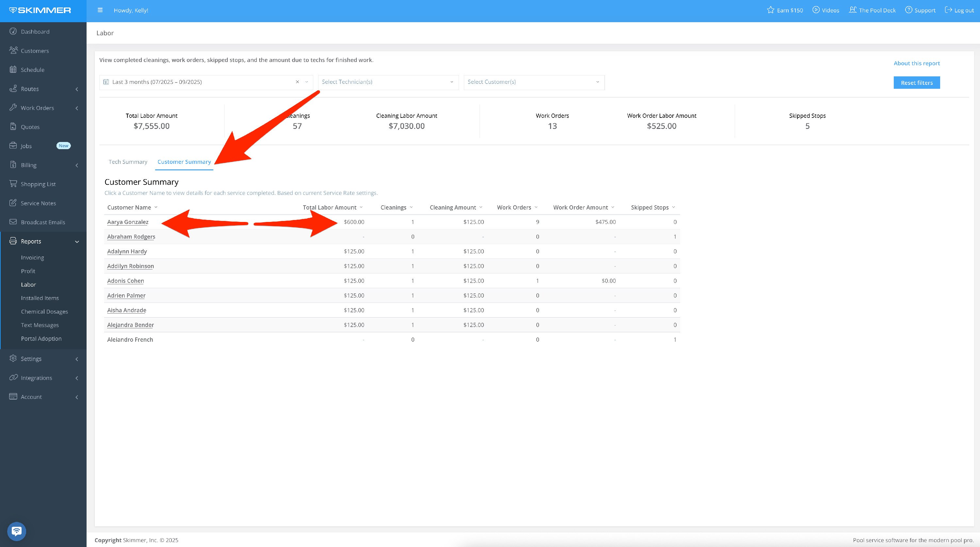The image size is (980, 547).
Task: Open the Select Customer(s) dropdown
Action: (x=533, y=82)
